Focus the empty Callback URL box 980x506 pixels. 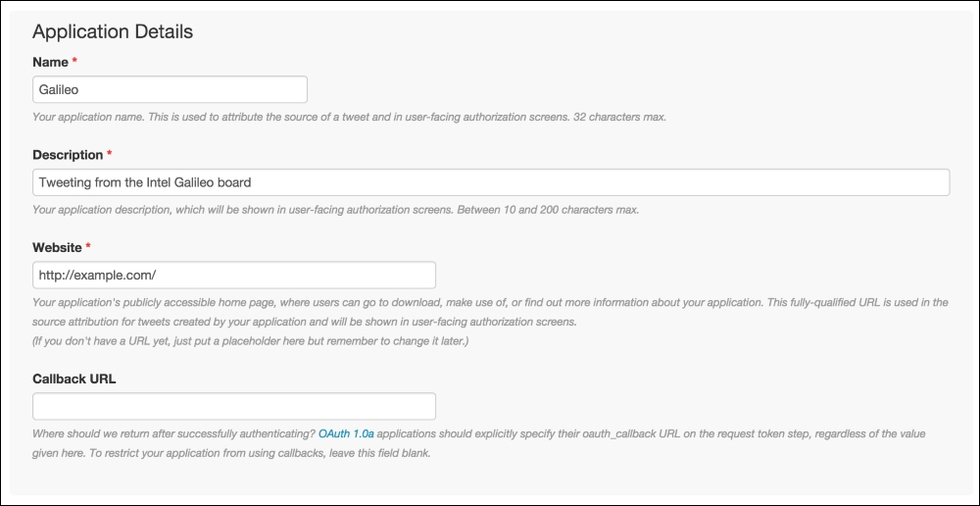[234, 406]
